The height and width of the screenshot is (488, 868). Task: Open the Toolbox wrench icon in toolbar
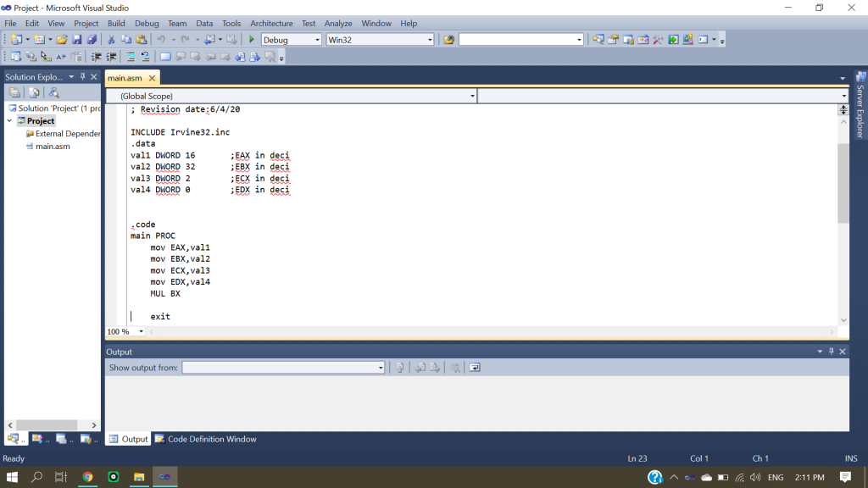tap(658, 40)
